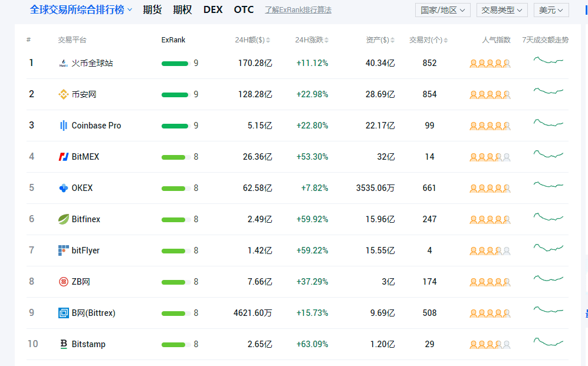
Task: Click the popularity rating icons for OKEX
Action: click(490, 189)
